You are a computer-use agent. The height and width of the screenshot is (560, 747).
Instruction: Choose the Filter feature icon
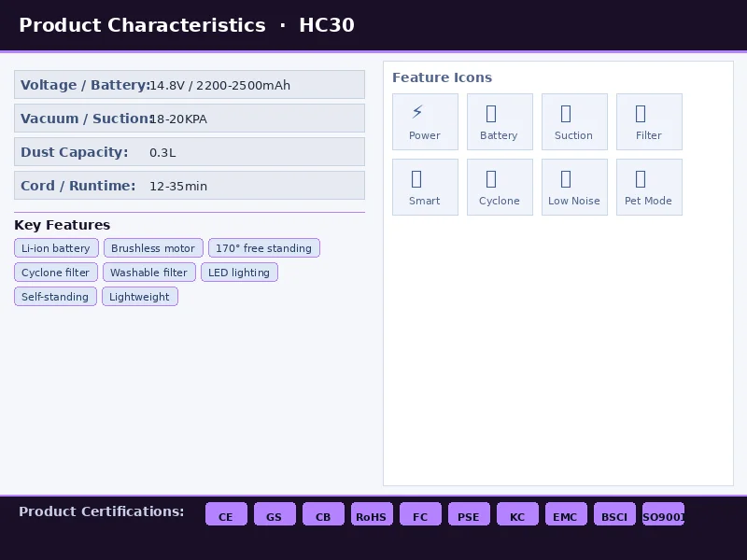click(x=649, y=122)
